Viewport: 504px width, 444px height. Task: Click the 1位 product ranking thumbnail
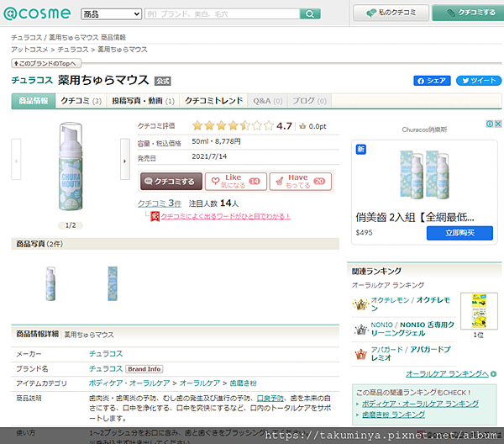(x=479, y=311)
